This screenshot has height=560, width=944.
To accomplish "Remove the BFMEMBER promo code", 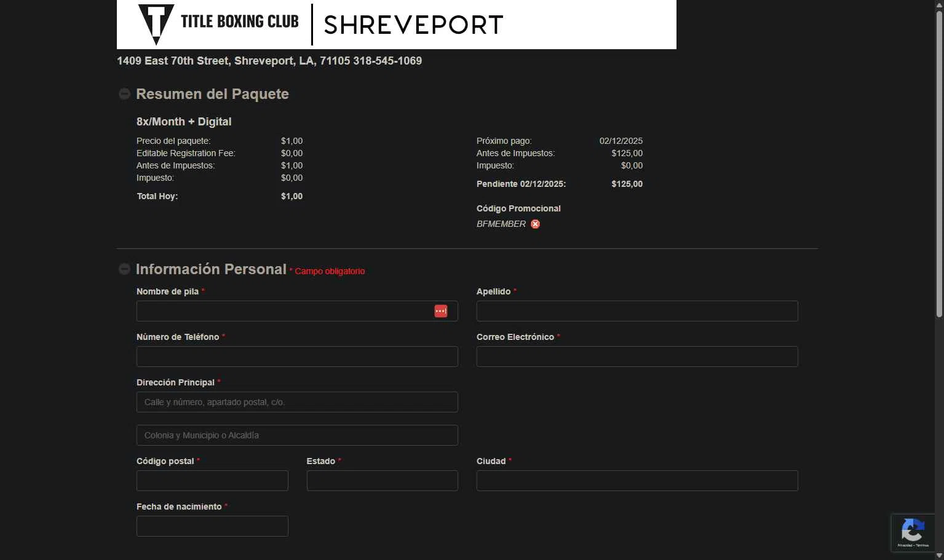I will [x=536, y=224].
